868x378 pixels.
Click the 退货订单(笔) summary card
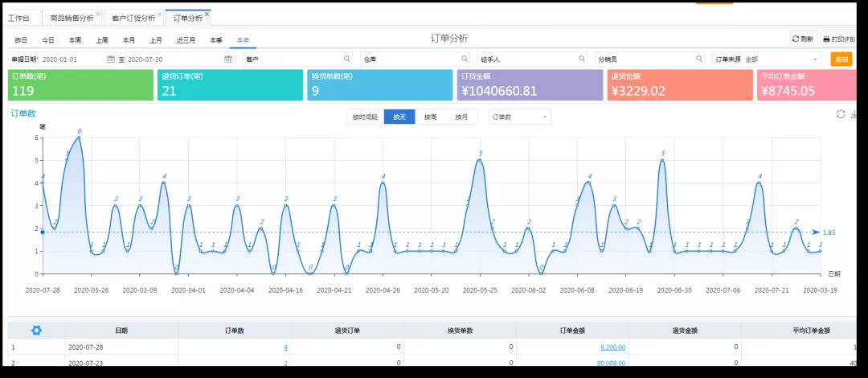(x=231, y=84)
